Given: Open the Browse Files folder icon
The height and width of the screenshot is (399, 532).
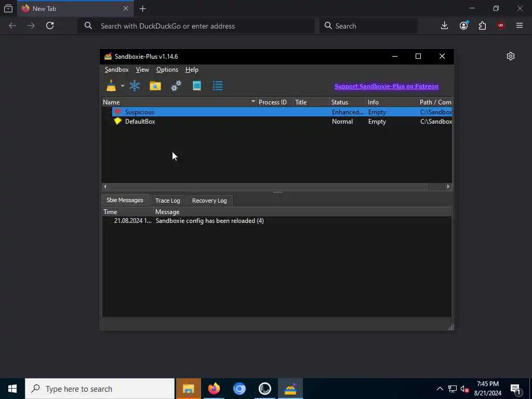Looking at the screenshot, I should tap(155, 86).
